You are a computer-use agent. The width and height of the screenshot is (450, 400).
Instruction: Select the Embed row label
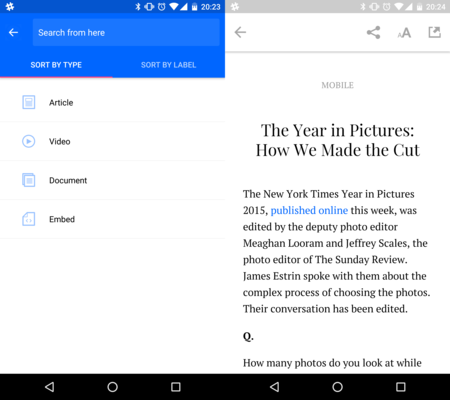62,219
